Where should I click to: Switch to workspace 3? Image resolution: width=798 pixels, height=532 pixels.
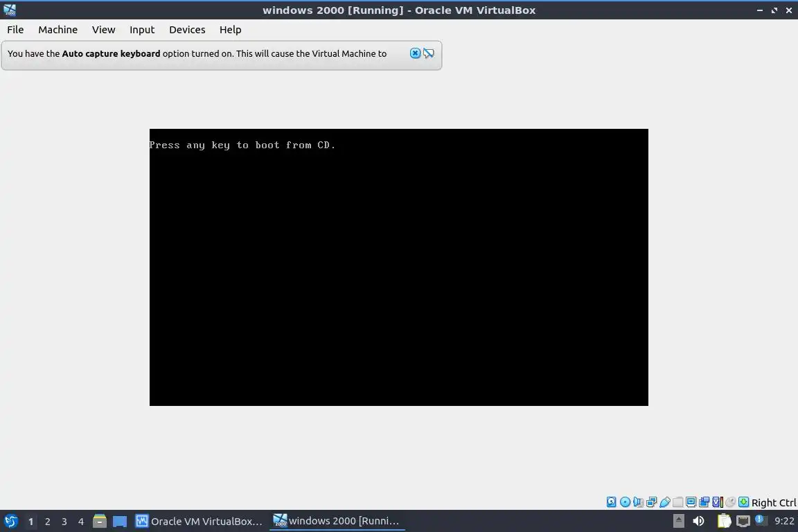click(x=64, y=522)
